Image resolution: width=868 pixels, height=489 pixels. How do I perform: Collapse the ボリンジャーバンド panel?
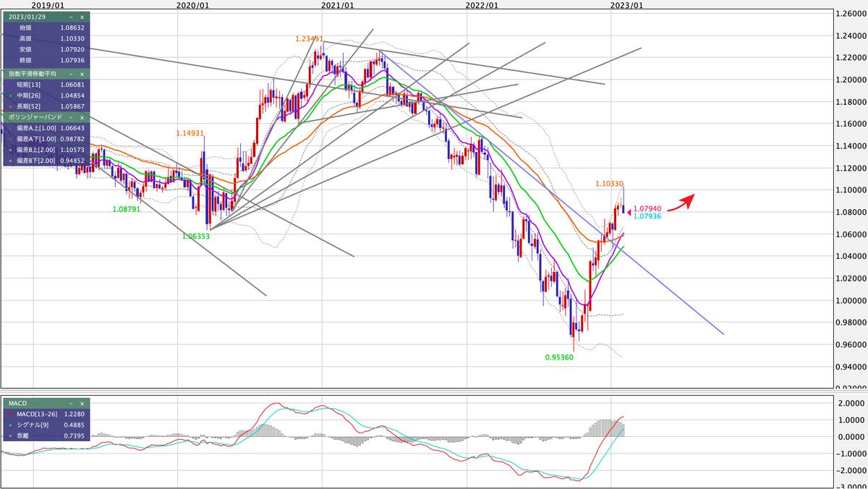pyautogui.click(x=71, y=116)
